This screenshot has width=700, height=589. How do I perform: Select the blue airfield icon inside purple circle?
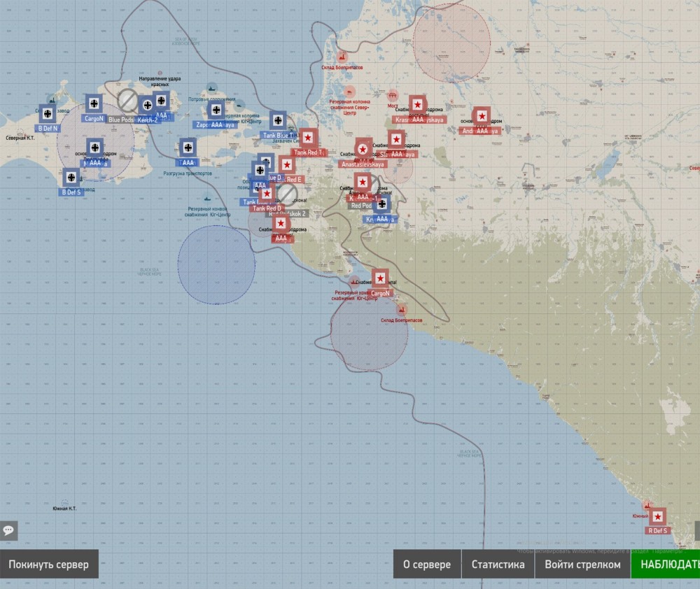click(94, 148)
